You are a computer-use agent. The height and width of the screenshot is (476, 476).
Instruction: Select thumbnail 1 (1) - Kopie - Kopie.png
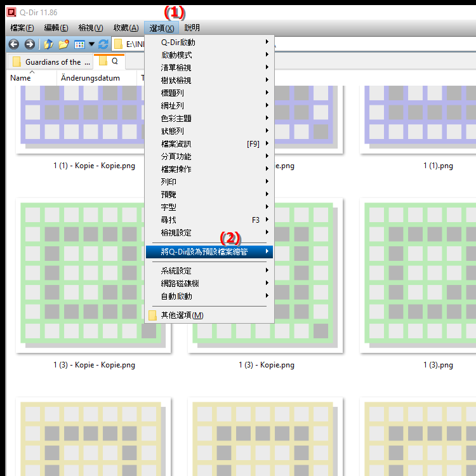coord(80,119)
